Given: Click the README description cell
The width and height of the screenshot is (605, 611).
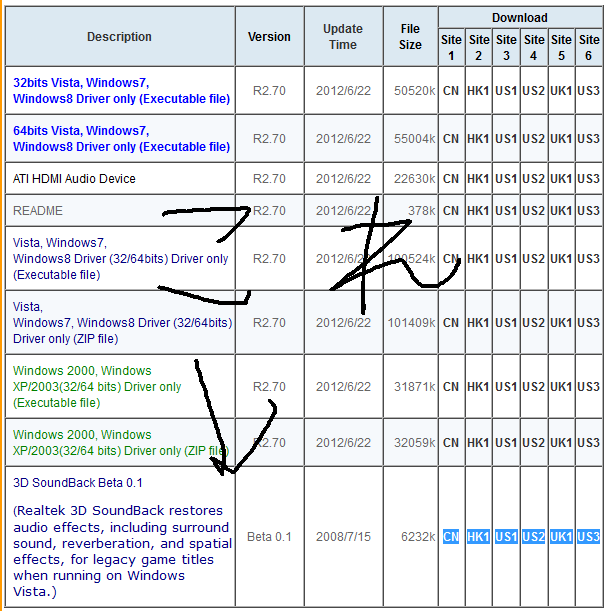Looking at the screenshot, I should (38, 210).
